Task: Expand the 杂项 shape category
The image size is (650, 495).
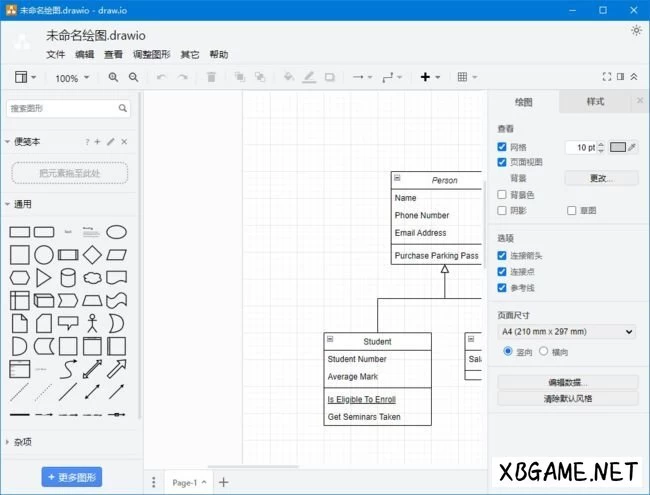Action: [x=22, y=441]
